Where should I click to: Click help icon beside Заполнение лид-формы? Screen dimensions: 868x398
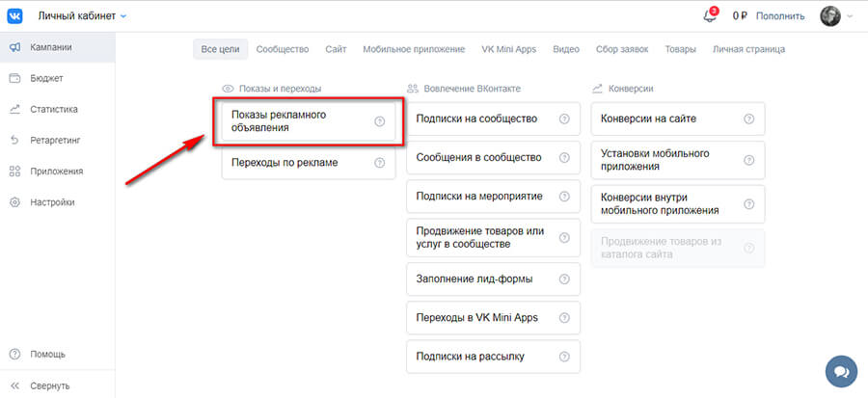[564, 279]
